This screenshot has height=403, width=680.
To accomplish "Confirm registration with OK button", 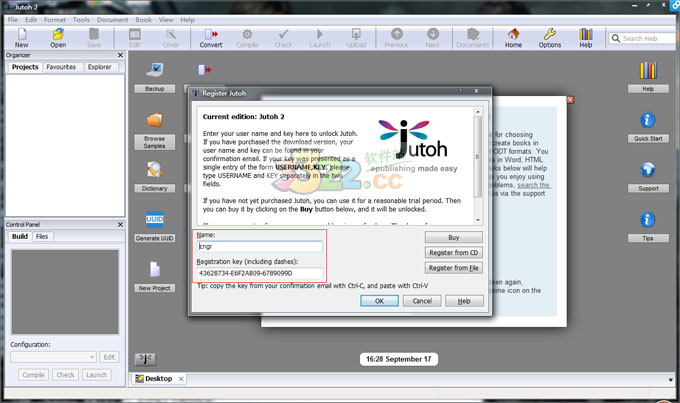I will (379, 301).
